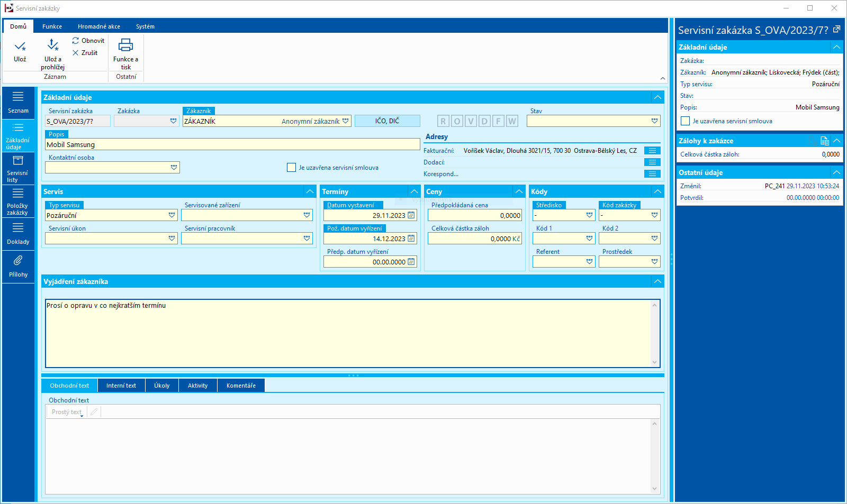Open the Domů ribbon tab
This screenshot has height=504, width=847.
click(18, 26)
